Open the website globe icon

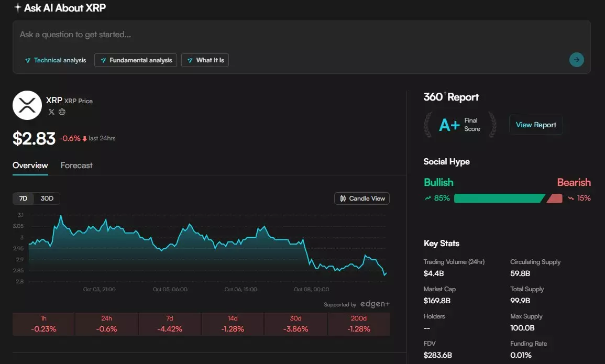(62, 112)
